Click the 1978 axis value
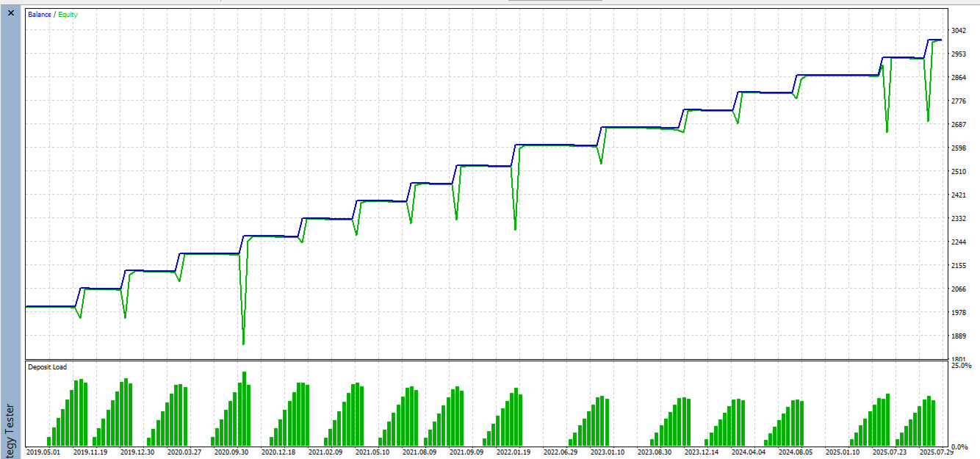 (x=958, y=313)
